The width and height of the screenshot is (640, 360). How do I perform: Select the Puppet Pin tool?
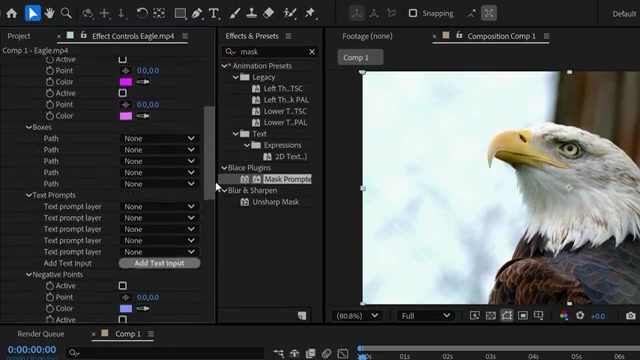(310, 13)
